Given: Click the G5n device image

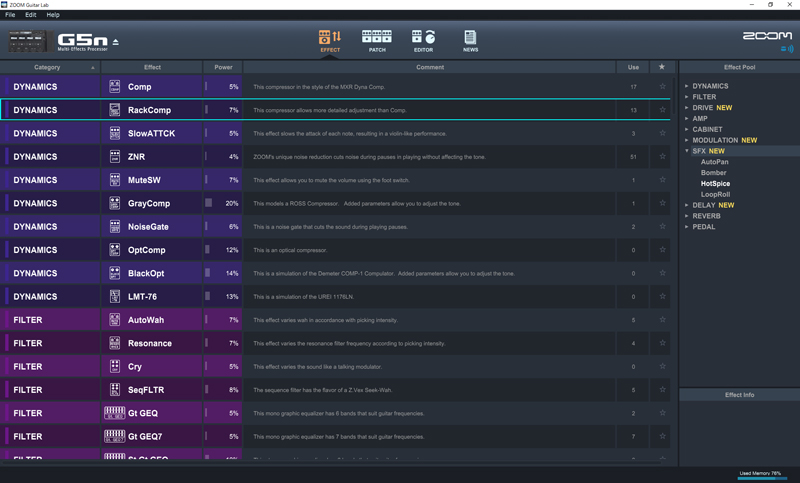Looking at the screenshot, I should click(31, 41).
